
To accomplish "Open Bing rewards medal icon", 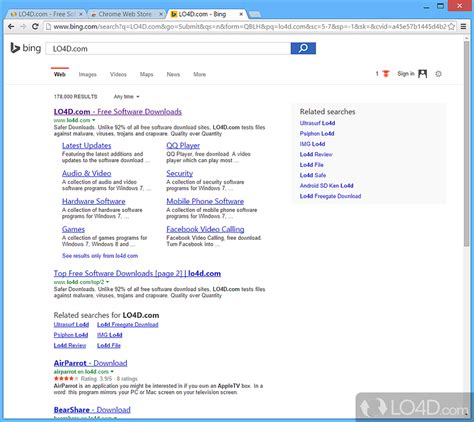I will tap(386, 74).
